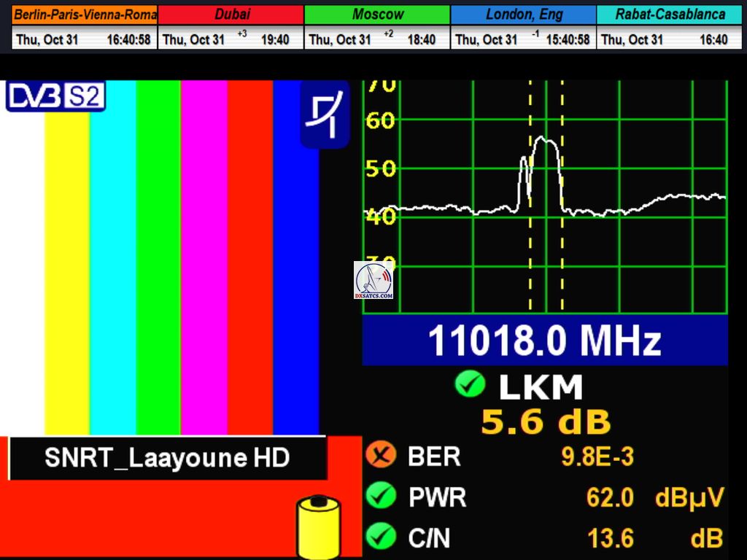Select the Dubai clock tab

pyautogui.click(x=231, y=15)
